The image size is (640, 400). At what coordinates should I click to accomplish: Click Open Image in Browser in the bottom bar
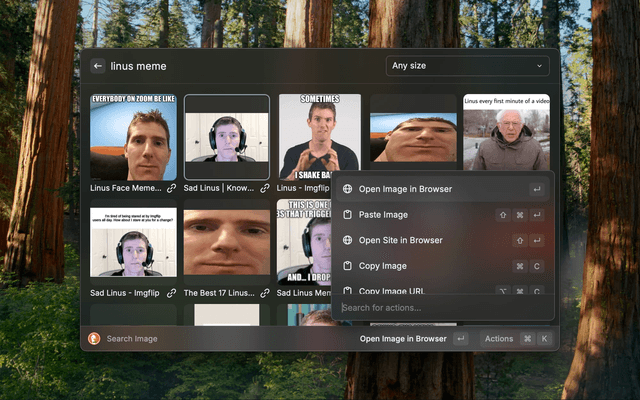tap(403, 339)
